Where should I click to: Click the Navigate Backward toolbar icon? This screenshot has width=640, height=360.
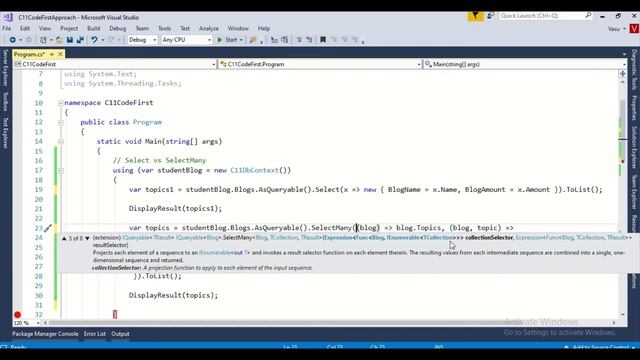pyautogui.click(x=12, y=40)
